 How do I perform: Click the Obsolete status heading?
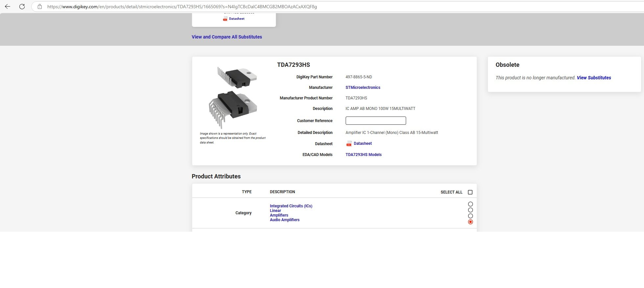(x=507, y=65)
